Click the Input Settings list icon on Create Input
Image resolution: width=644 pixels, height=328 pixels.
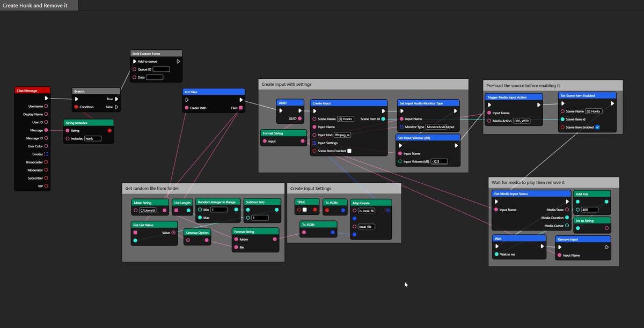314,143
